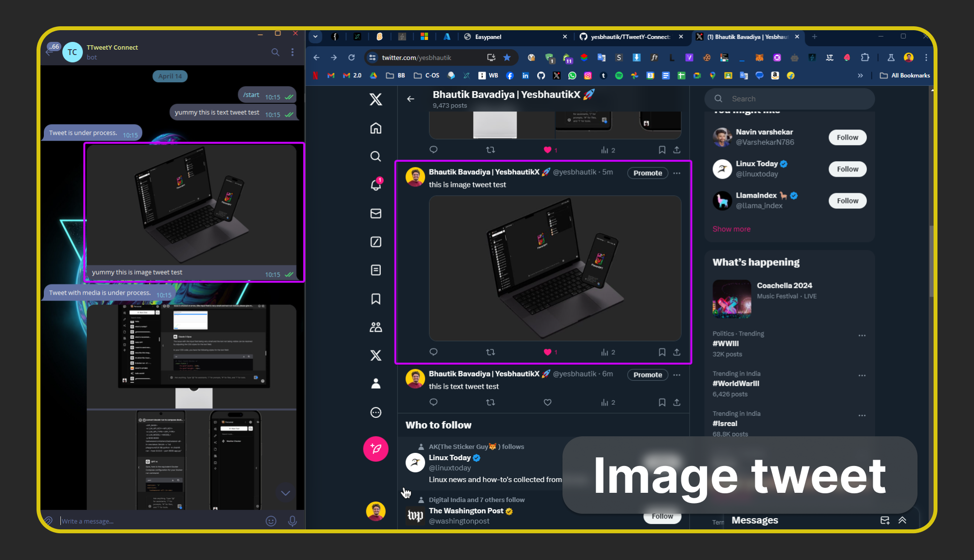Open Notifications bell in Twitter sidebar
Viewport: 974px width, 560px height.
375,185
